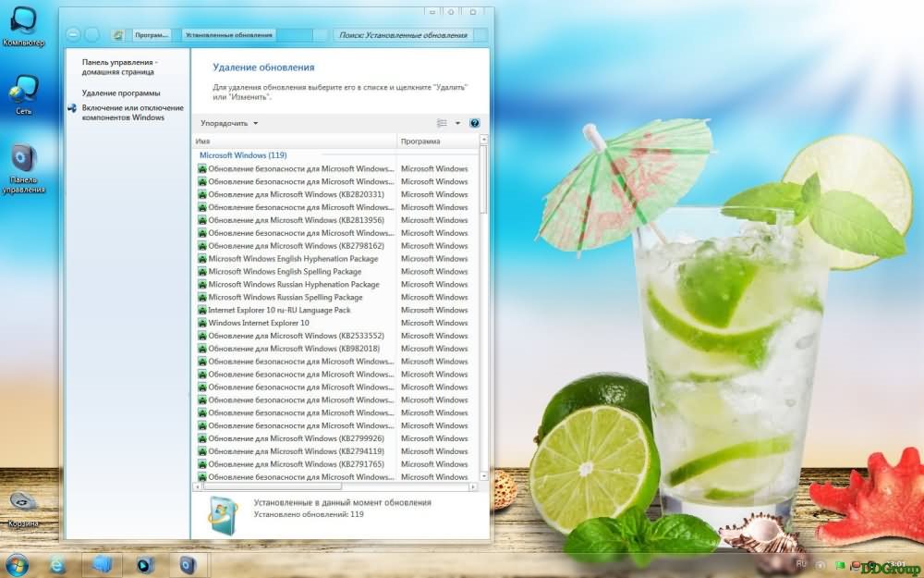Click the back navigation arrow button

click(x=74, y=35)
